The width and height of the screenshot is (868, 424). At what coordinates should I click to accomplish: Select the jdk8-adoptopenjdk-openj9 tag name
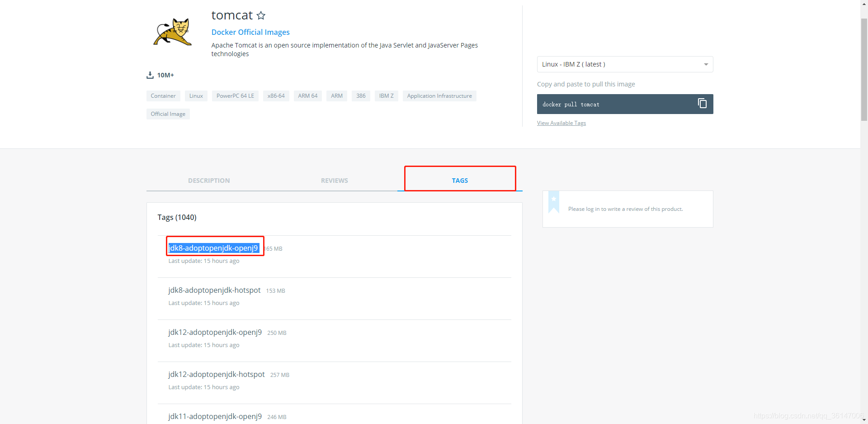click(213, 248)
